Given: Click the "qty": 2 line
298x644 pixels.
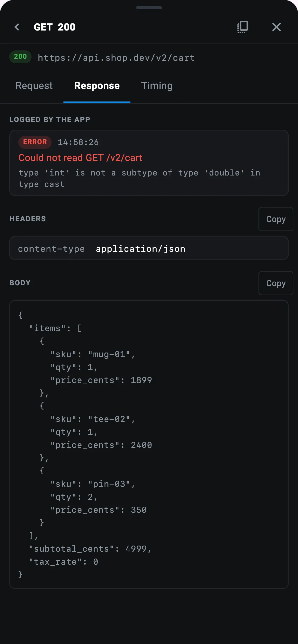Looking at the screenshot, I should [74, 497].
